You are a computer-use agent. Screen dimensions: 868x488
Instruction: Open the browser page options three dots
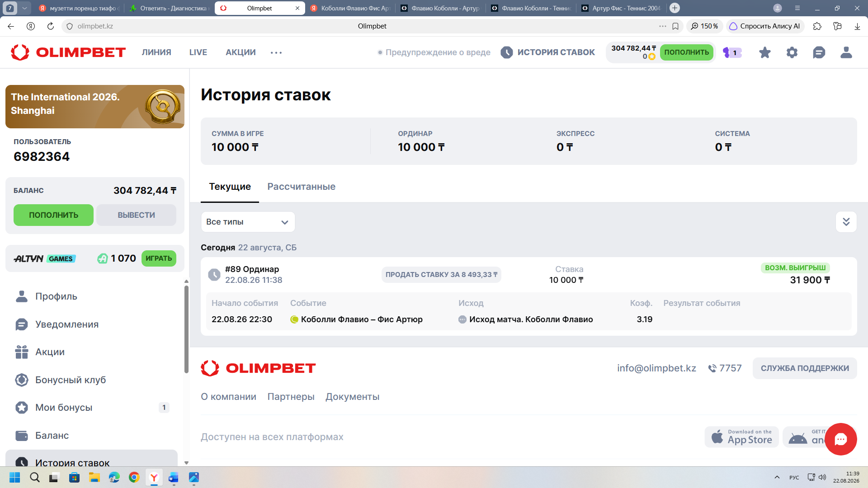[x=663, y=26]
